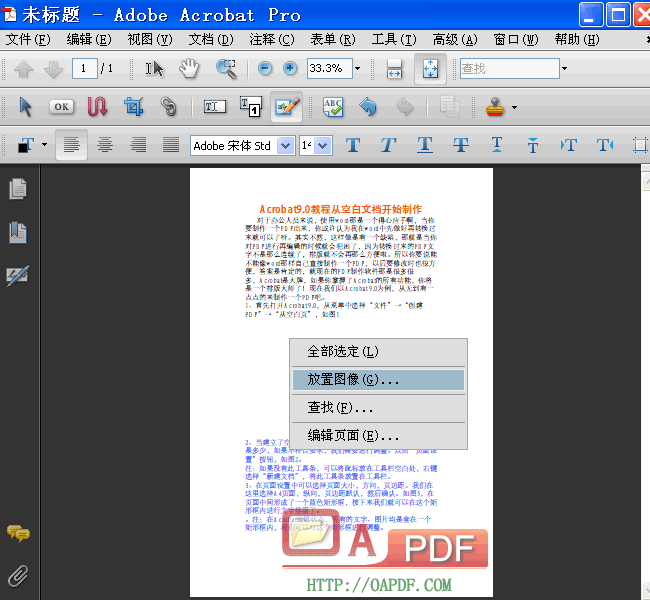Choose 全部选定(L) in context menu
The width and height of the screenshot is (650, 600).
coord(378,352)
